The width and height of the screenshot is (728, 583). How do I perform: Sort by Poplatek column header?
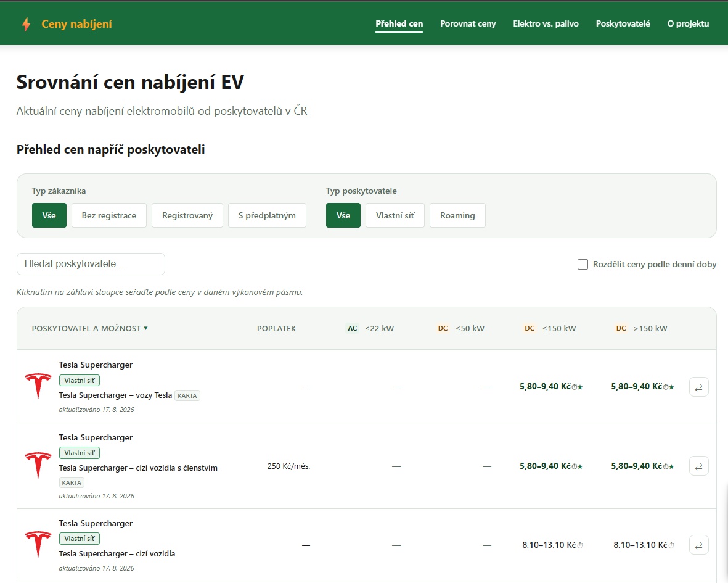[x=276, y=328]
